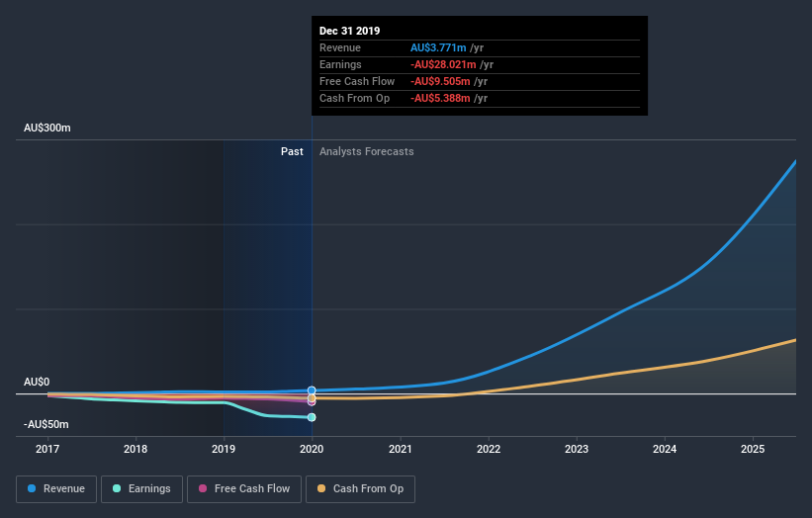This screenshot has width=812, height=518.
Task: Click the AU$0 y-axis label
Action: (x=37, y=382)
